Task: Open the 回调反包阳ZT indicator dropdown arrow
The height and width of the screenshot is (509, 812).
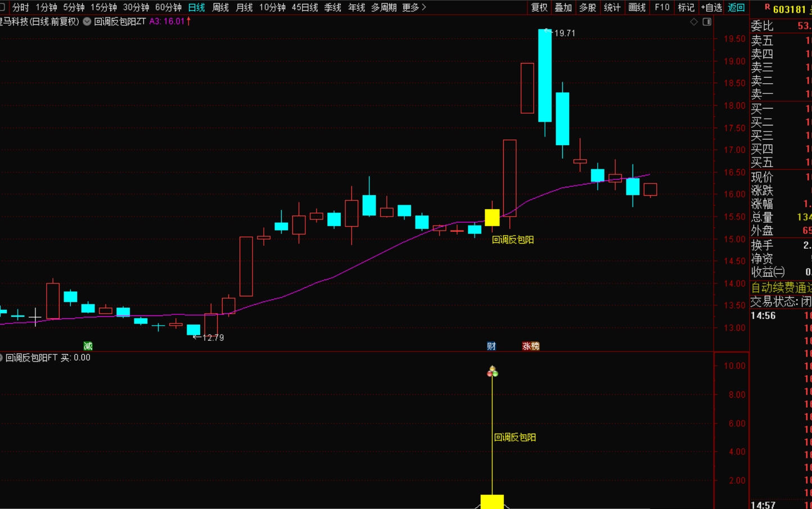Action: point(87,21)
